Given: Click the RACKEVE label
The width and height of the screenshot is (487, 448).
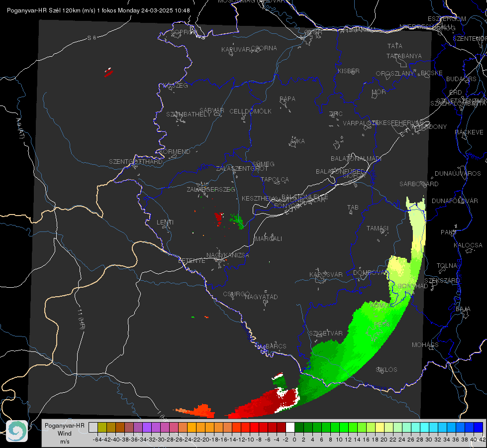Looking at the screenshot, I should click(x=469, y=132).
